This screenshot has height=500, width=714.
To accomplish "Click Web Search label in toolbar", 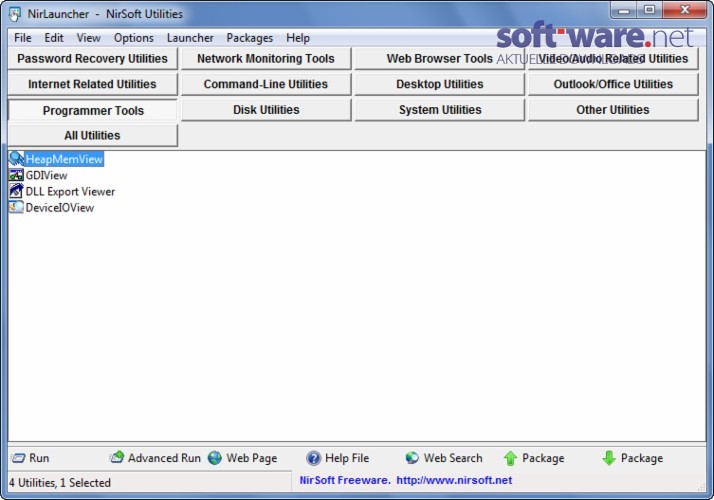I will pyautogui.click(x=453, y=458).
